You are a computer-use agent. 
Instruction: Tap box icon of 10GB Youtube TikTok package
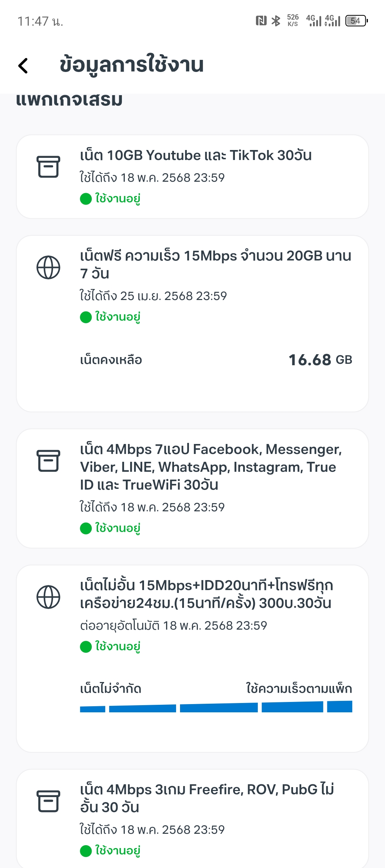click(x=48, y=166)
